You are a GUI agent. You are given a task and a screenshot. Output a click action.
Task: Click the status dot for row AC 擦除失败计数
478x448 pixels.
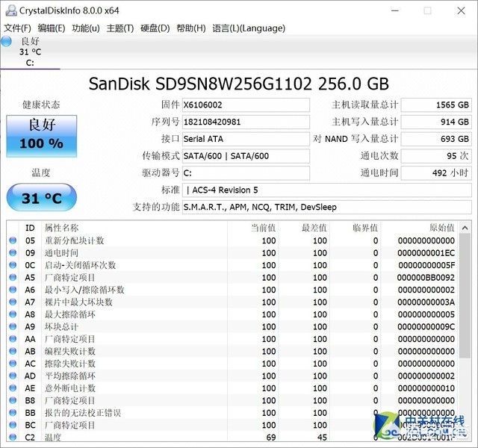point(13,364)
